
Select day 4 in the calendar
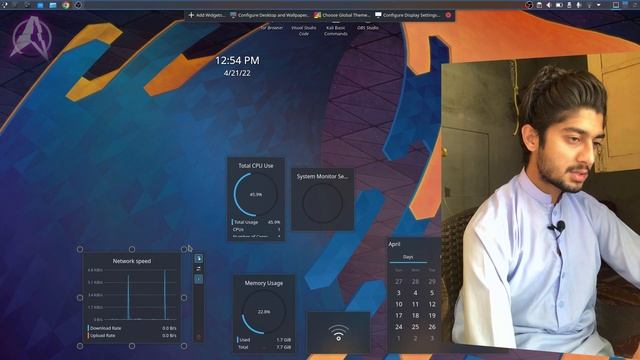point(416,293)
